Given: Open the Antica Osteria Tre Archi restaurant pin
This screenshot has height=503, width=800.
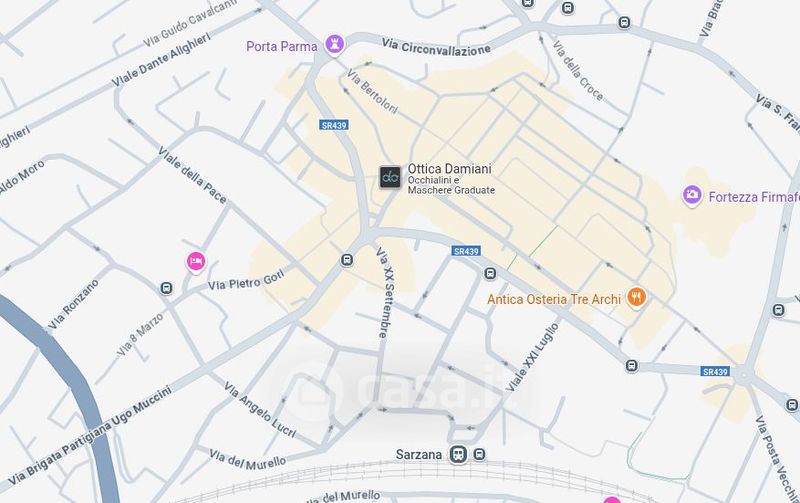Looking at the screenshot, I should click(636, 297).
